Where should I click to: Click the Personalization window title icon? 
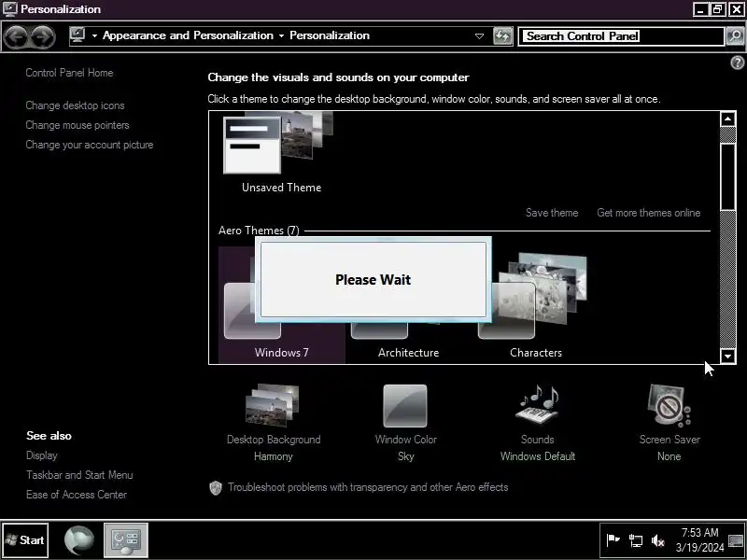[x=9, y=8]
